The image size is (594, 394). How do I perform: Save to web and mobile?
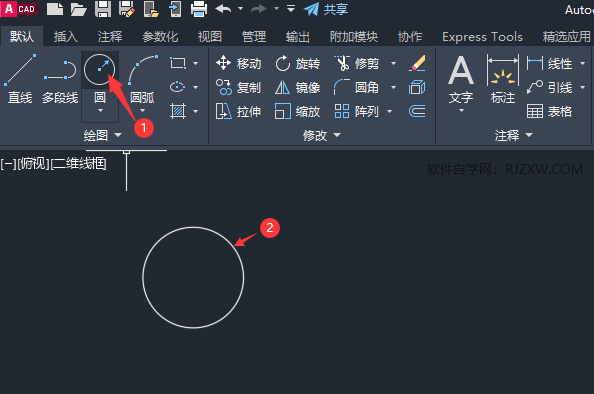click(175, 9)
